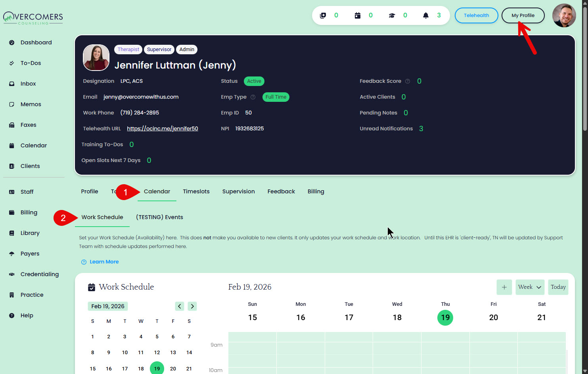Click the Admin role badge
Viewport: 588px width, 374px height.
point(187,50)
